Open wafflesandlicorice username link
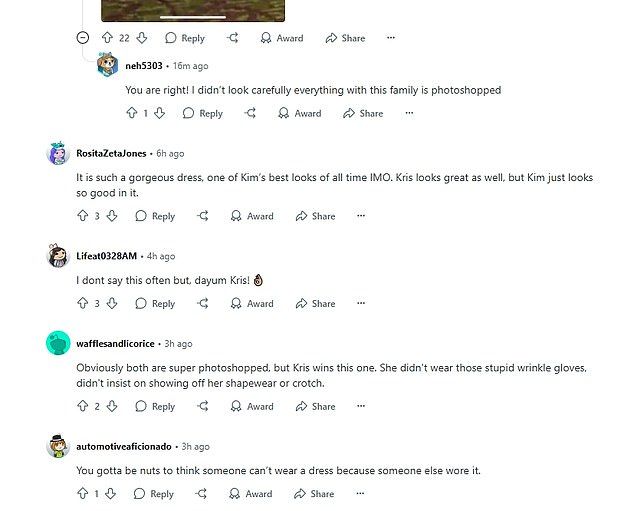Image resolution: width=634 pixels, height=511 pixels. 115,344
